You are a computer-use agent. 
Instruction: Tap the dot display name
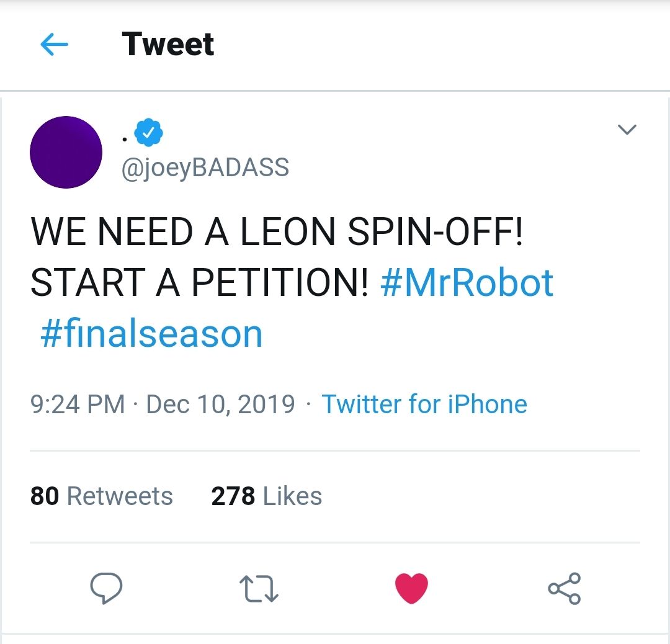pos(125,138)
